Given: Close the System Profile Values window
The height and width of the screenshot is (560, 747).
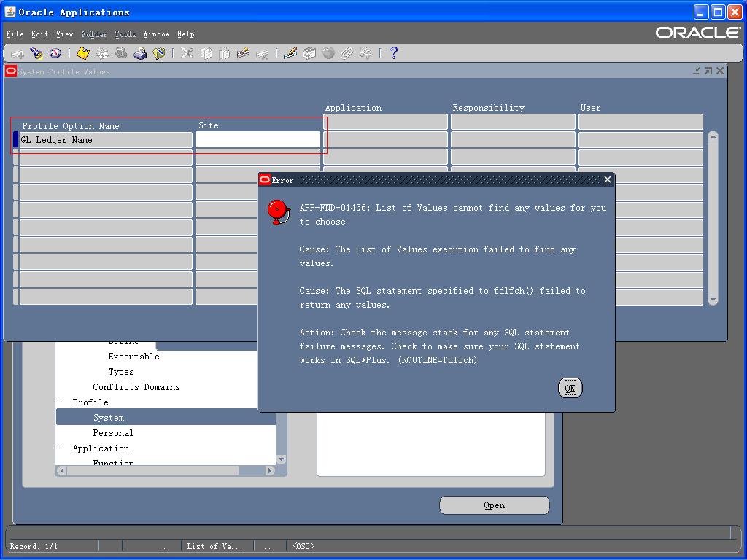Looking at the screenshot, I should (x=720, y=71).
